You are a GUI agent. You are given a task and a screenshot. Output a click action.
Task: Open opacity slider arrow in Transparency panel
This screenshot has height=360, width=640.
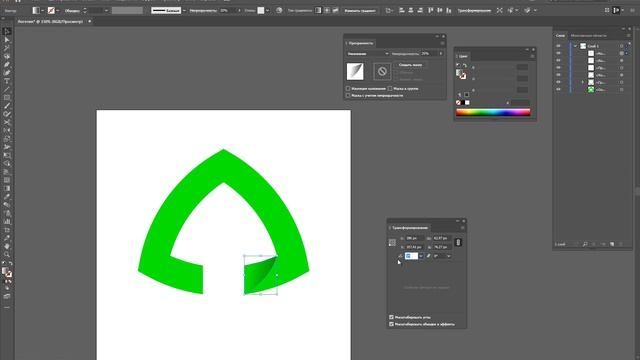[x=441, y=53]
